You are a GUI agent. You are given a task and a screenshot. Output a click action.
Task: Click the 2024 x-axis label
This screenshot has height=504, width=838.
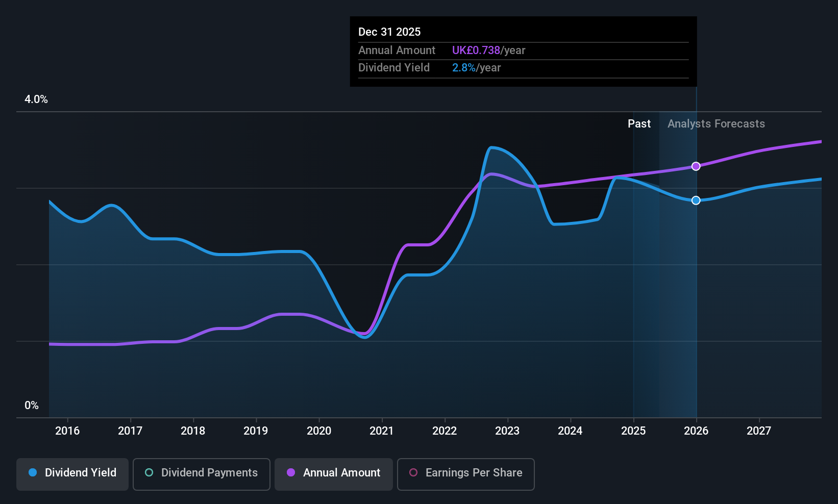click(x=570, y=431)
